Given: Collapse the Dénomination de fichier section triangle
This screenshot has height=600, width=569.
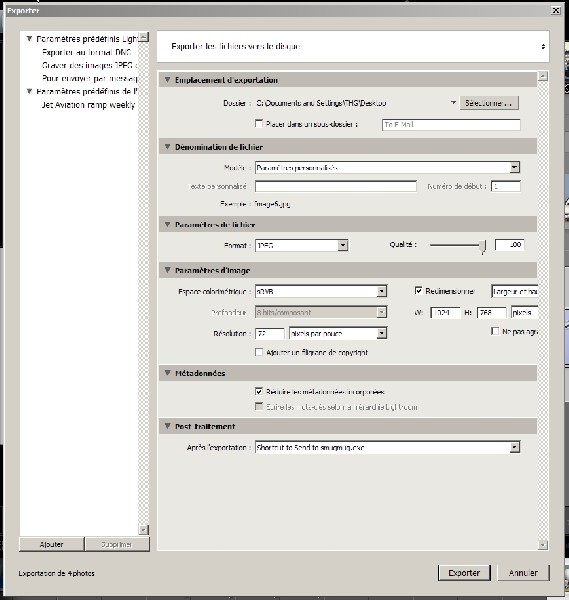Looking at the screenshot, I should click(x=167, y=147).
